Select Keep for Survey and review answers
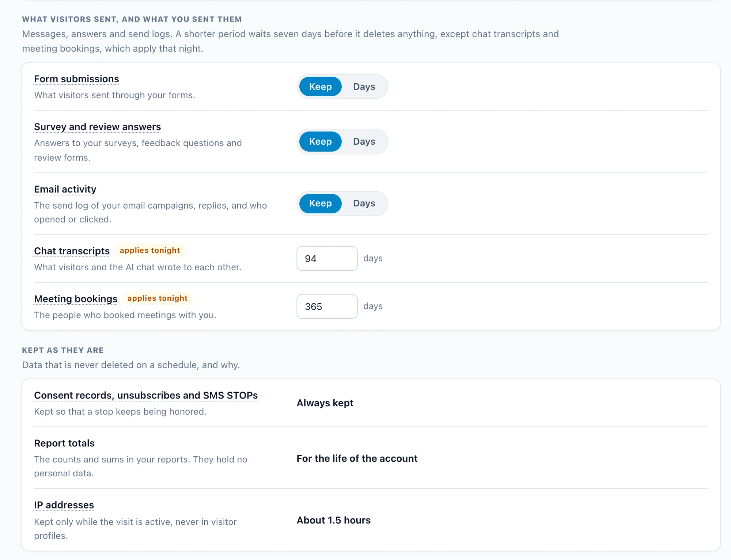 320,141
